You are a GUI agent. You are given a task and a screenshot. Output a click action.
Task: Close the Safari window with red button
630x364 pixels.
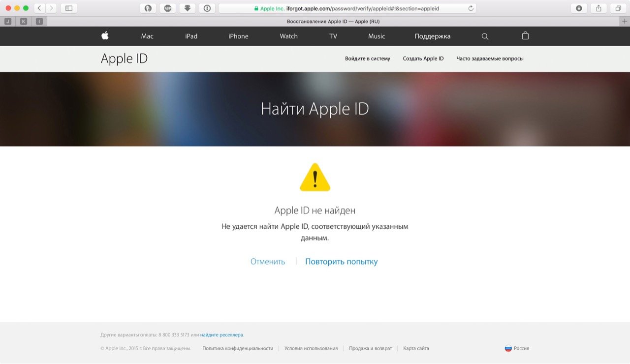8,8
